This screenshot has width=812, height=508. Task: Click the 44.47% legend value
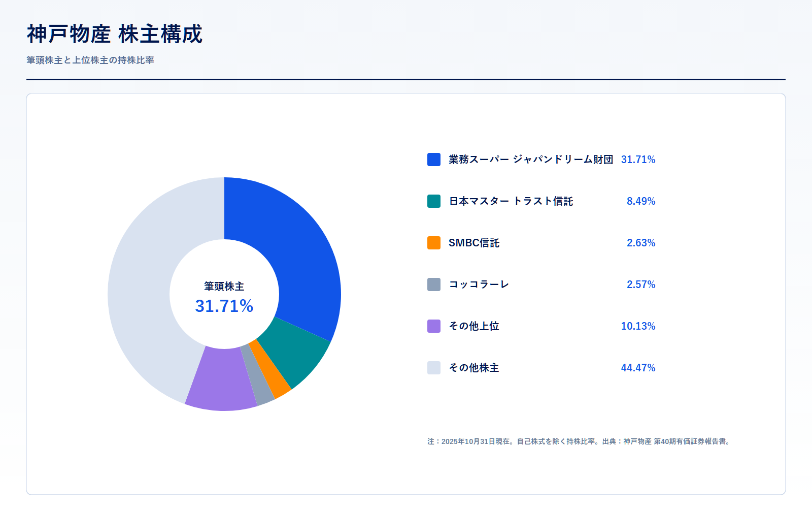coord(638,368)
